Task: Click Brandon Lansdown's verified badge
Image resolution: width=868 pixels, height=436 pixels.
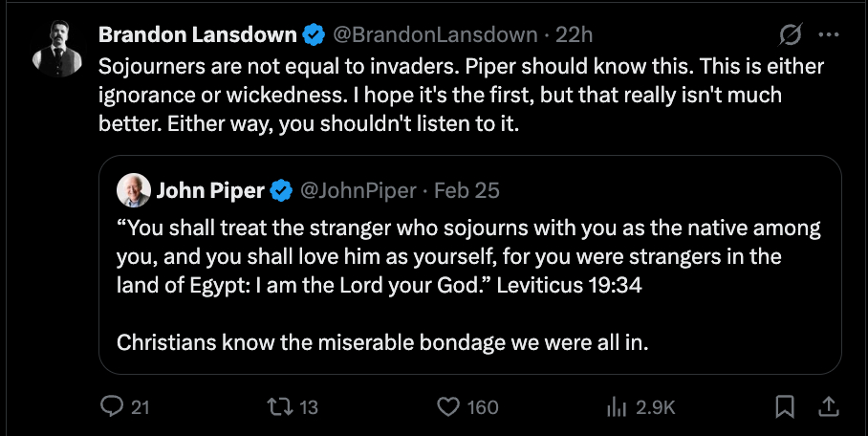Action: [314, 35]
